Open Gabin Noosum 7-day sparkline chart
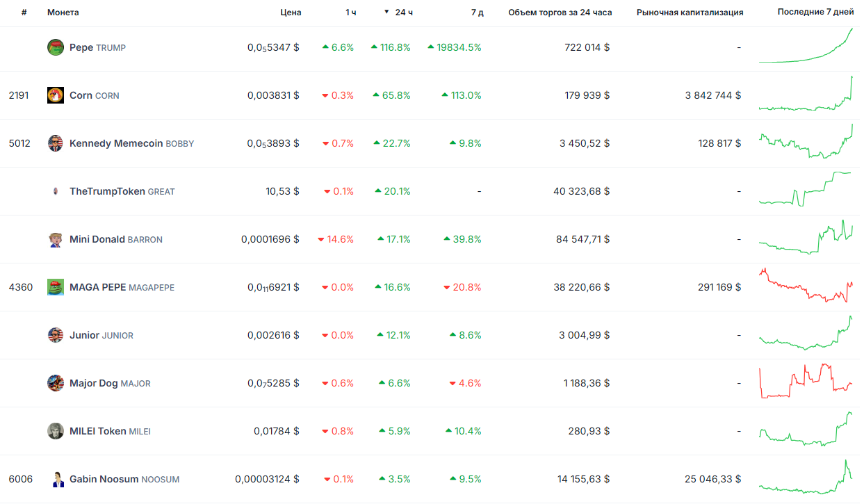 coord(806,477)
